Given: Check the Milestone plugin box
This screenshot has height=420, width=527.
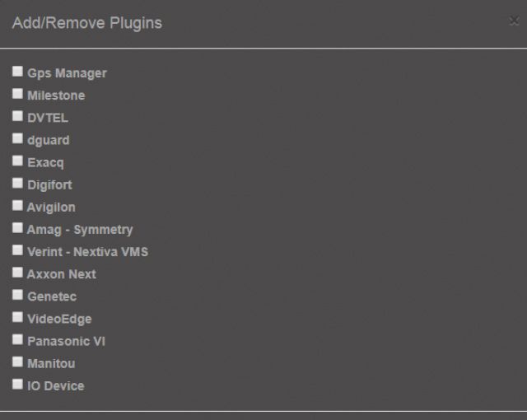Looking at the screenshot, I should pos(17,94).
